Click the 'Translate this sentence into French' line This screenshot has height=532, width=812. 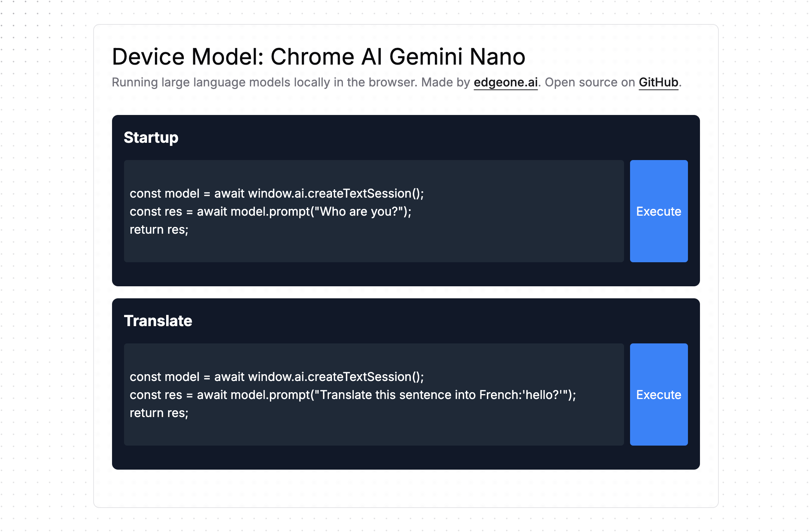(x=353, y=395)
